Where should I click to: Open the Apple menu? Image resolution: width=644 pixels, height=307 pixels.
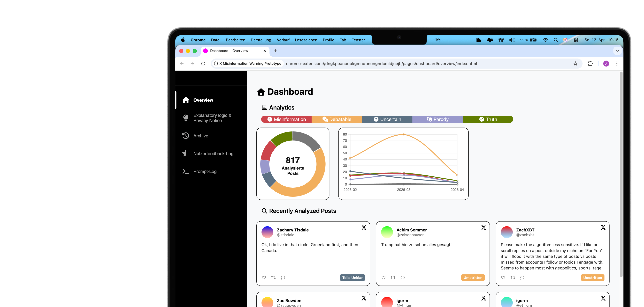[183, 40]
